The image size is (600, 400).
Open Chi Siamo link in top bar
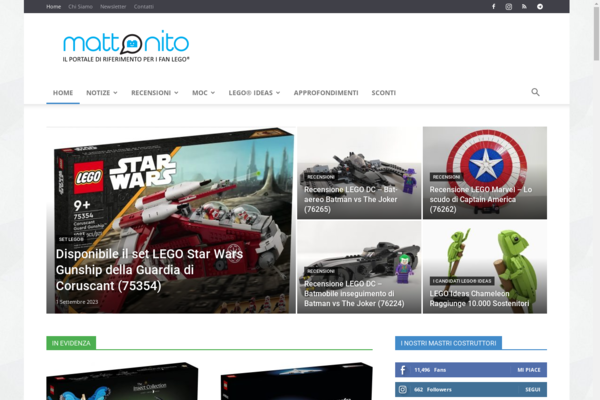[x=79, y=6]
